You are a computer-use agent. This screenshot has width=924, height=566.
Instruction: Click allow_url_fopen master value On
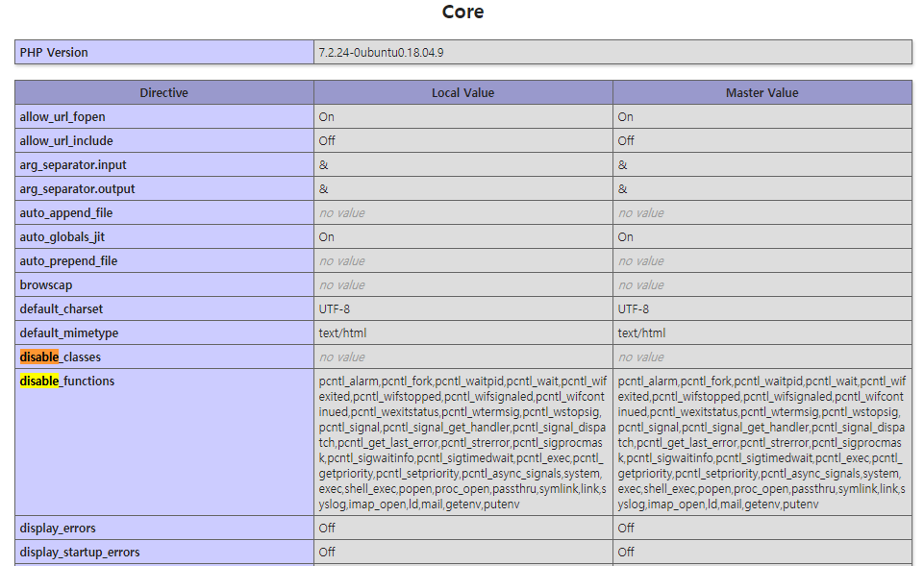[625, 116]
